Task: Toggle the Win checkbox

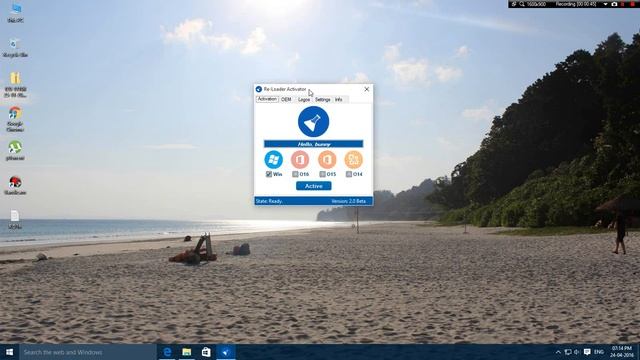Action: tap(269, 174)
